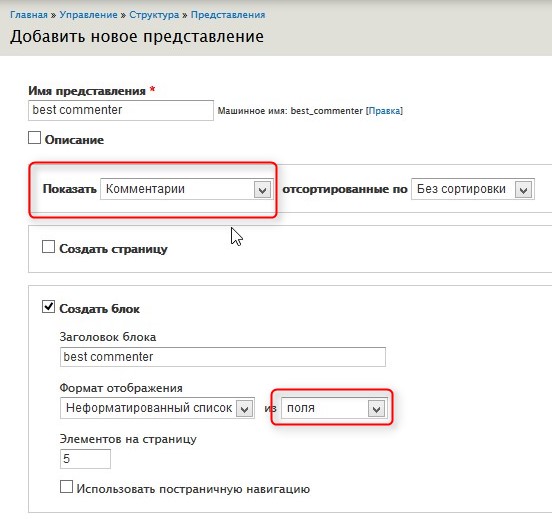Click arrow icon of Комментарии dropdown

(262, 190)
